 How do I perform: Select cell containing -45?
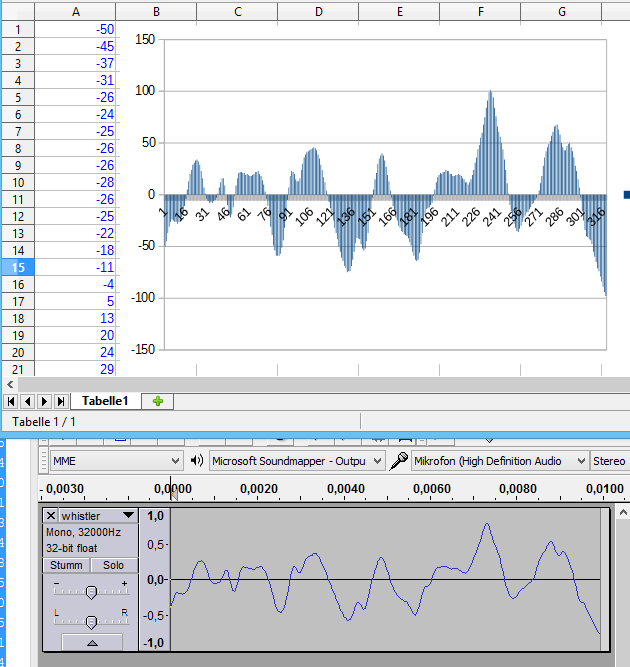click(75, 46)
